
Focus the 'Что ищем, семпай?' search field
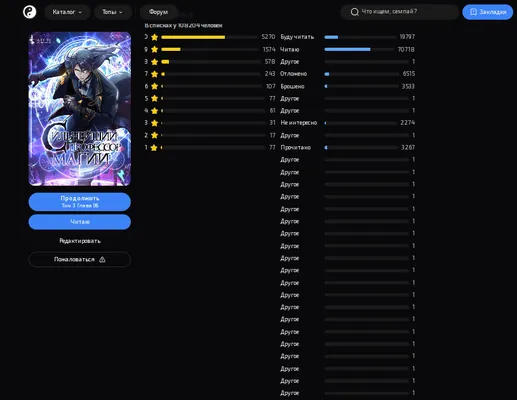coord(399,12)
